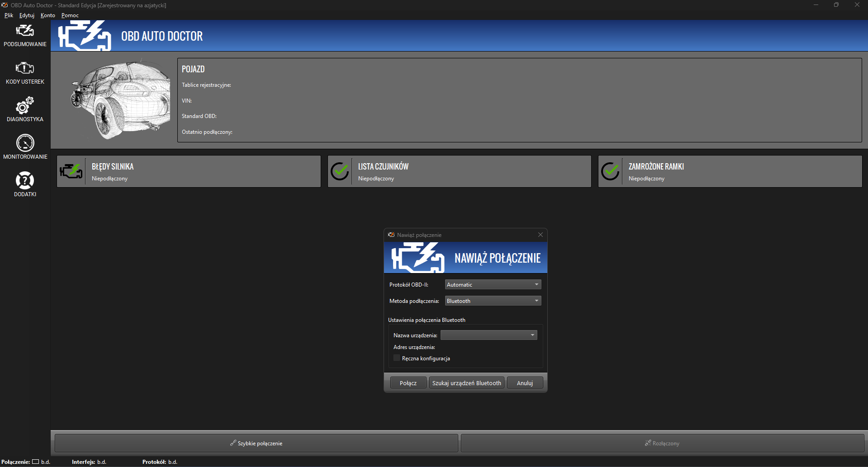Viewport: 868px width, 467px height.
Task: Click the app icon in the title bar
Action: click(5, 5)
